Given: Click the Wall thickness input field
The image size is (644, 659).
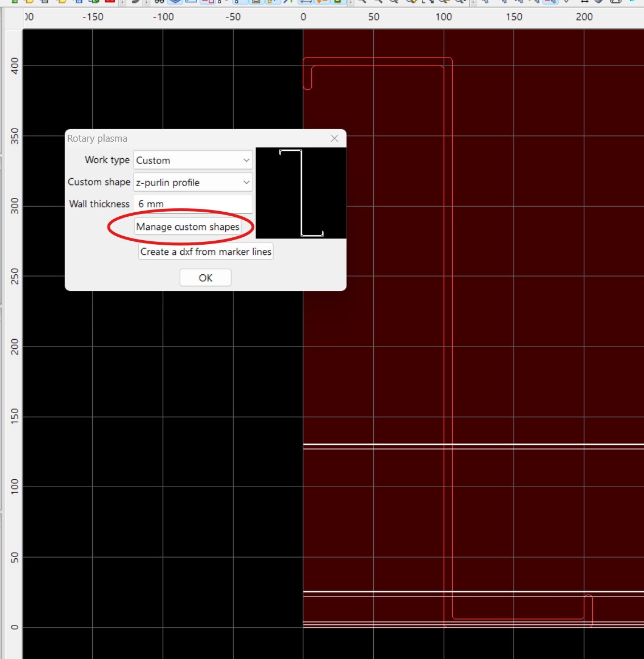Looking at the screenshot, I should (x=193, y=204).
